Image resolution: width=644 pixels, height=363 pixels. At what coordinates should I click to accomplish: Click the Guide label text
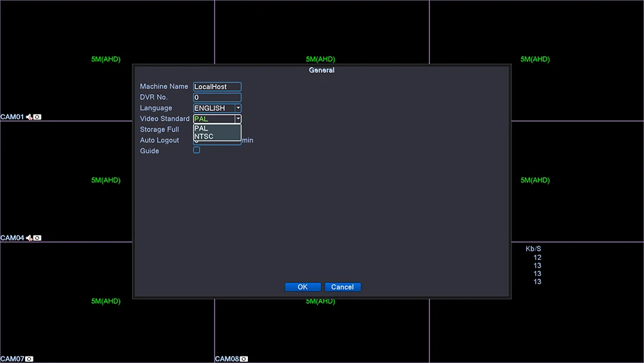pyautogui.click(x=149, y=151)
